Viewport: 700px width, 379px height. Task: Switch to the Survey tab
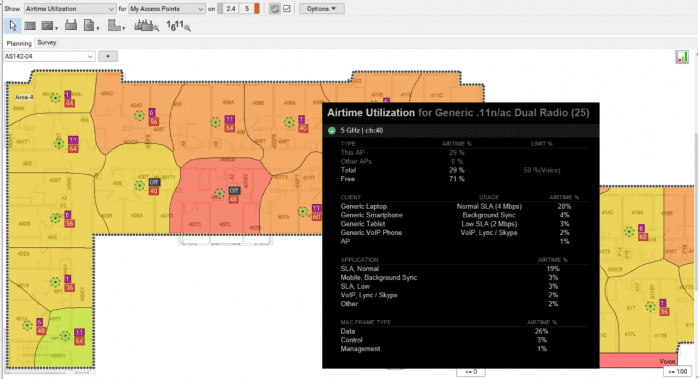coord(46,42)
